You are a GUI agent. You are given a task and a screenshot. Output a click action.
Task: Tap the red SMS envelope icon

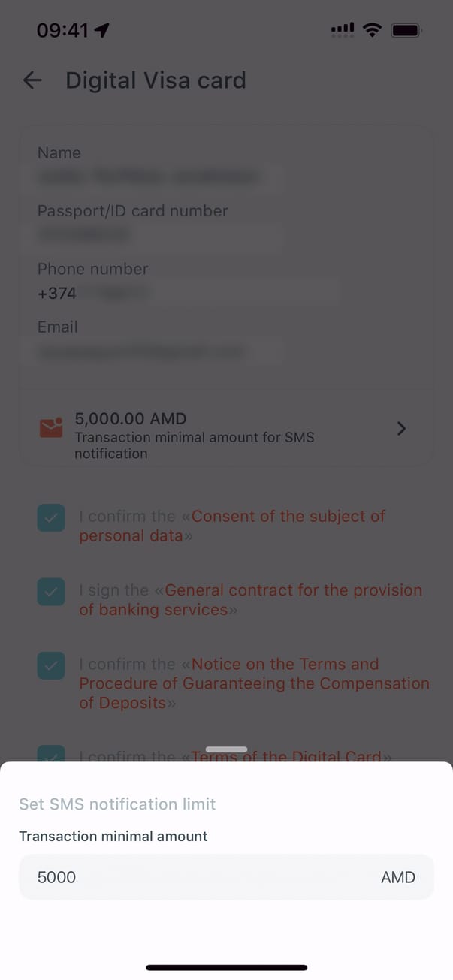pos(51,428)
